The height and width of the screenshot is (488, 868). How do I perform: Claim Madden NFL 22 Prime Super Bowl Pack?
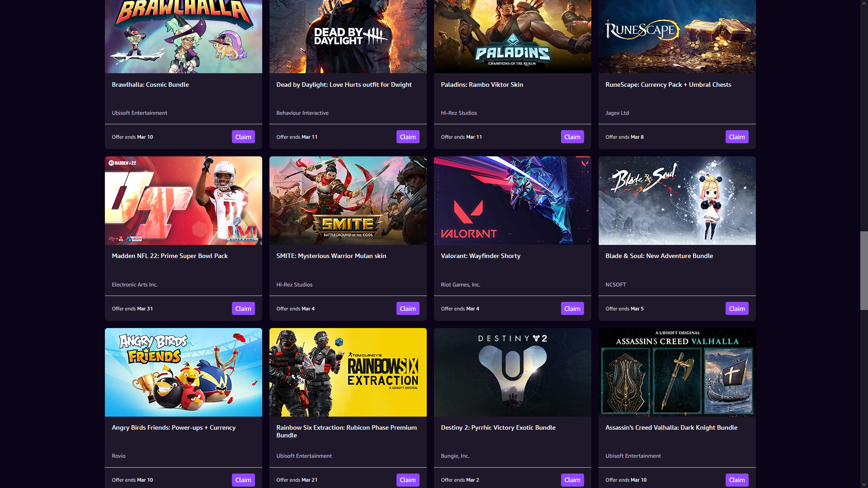pyautogui.click(x=243, y=309)
